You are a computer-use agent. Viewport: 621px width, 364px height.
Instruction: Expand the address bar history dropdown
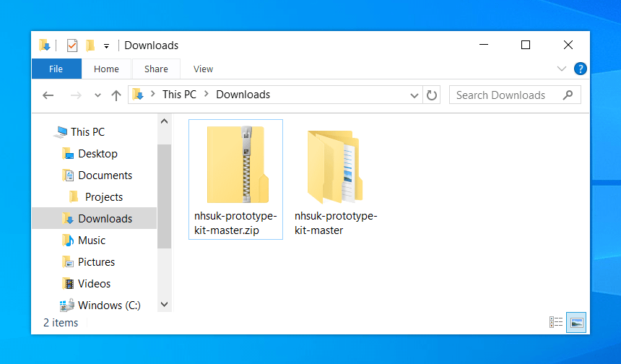[414, 95]
